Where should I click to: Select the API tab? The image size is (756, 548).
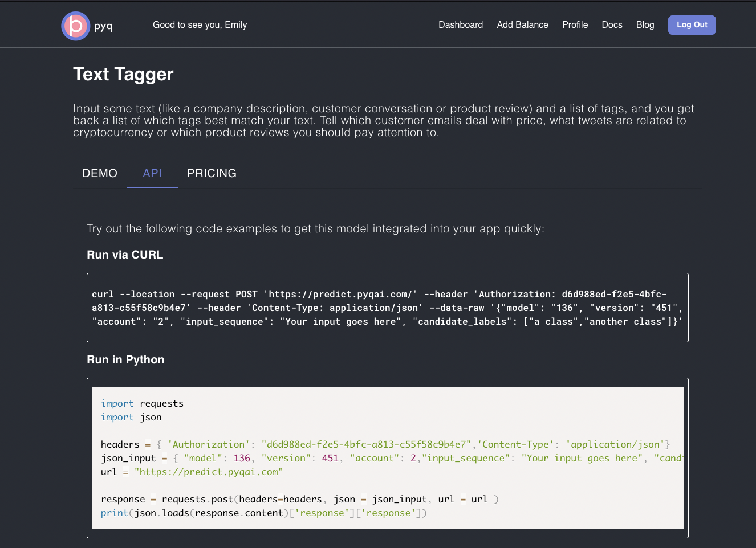(152, 173)
